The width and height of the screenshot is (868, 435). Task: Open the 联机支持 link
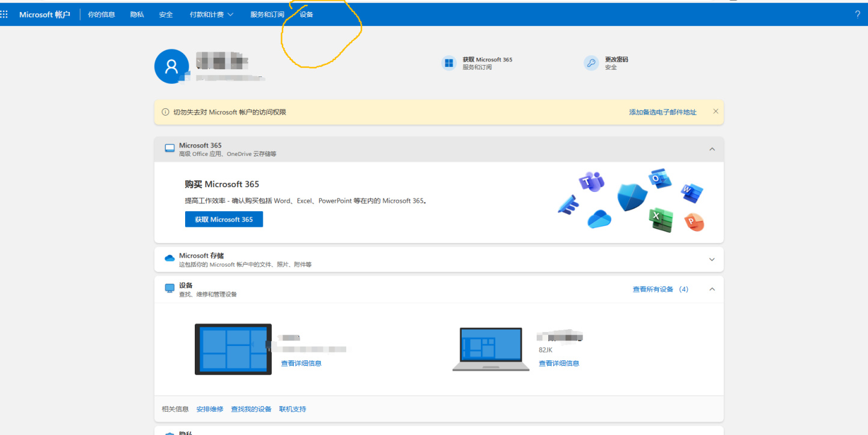point(293,409)
